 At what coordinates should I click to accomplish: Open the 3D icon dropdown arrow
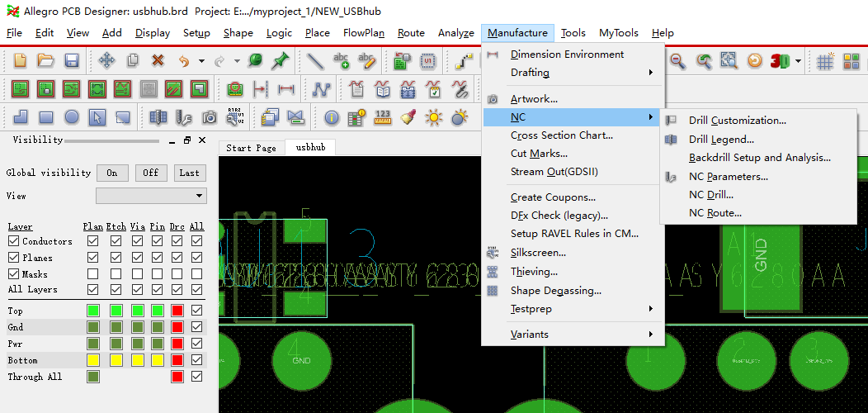pyautogui.click(x=798, y=60)
